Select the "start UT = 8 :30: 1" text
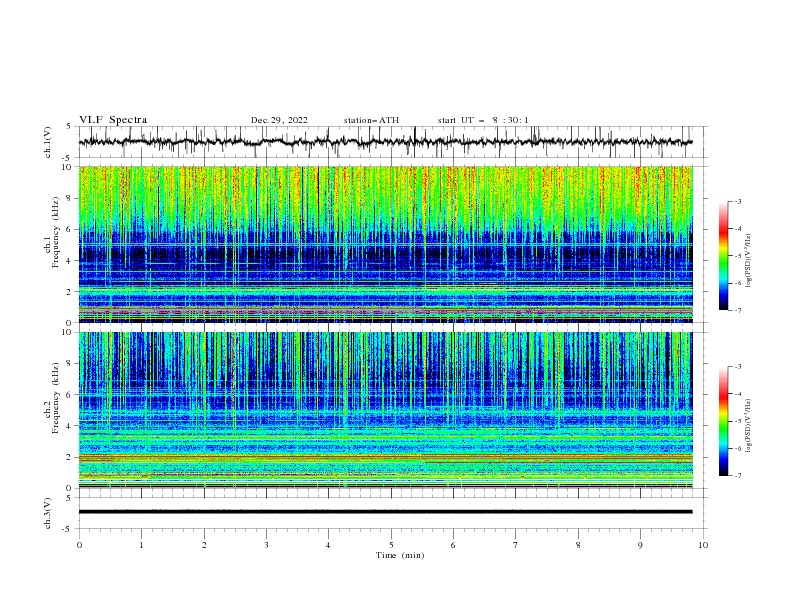The width and height of the screenshot is (792, 612). point(483,120)
